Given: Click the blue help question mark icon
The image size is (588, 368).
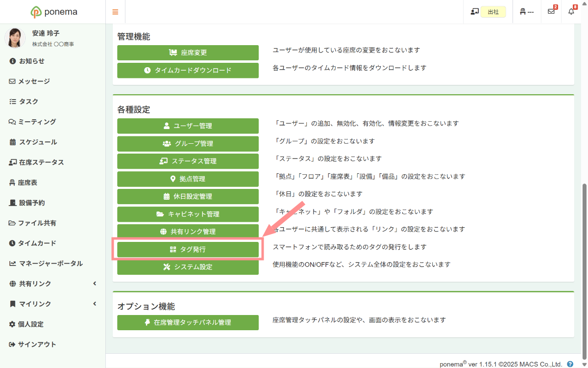Looking at the screenshot, I should [570, 364].
